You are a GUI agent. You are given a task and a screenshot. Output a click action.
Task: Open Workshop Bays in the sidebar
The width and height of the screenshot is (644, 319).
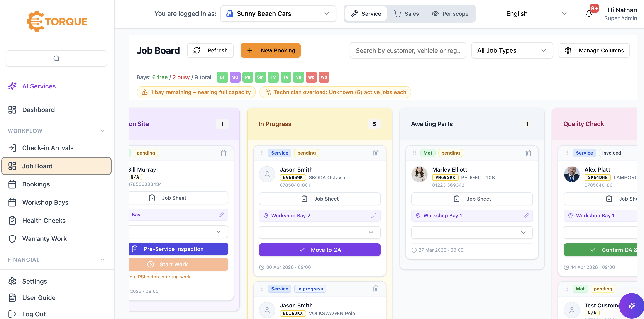pos(56,202)
